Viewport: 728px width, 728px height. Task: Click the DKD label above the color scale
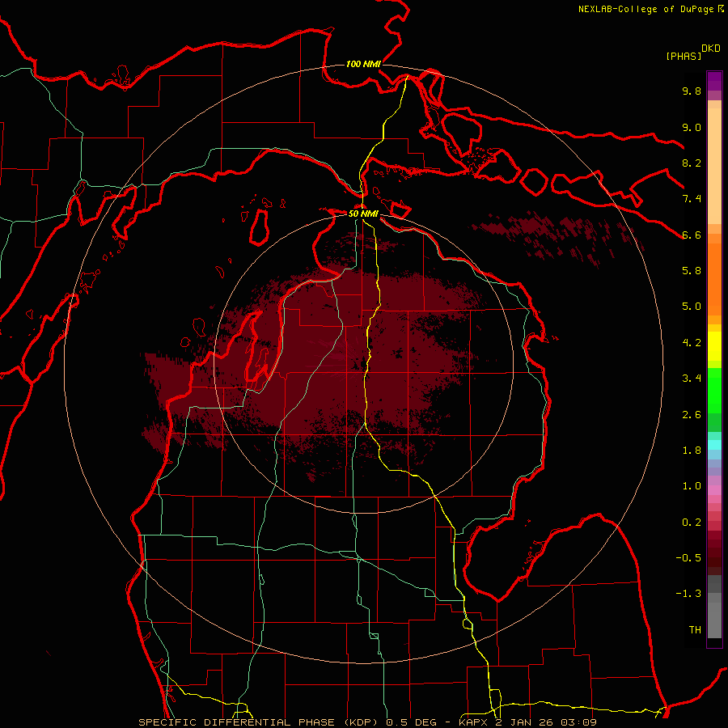click(x=711, y=49)
